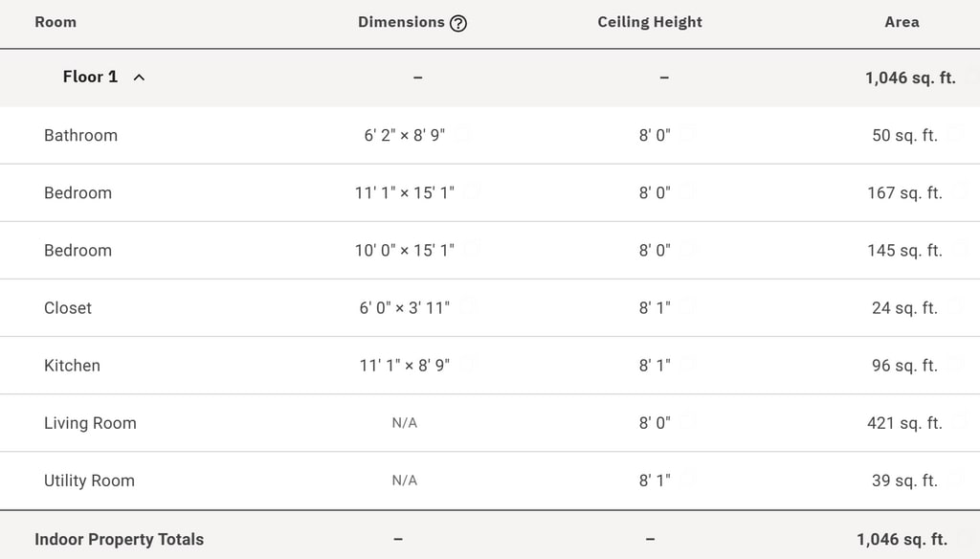Click the Utility Room row

tap(490, 481)
